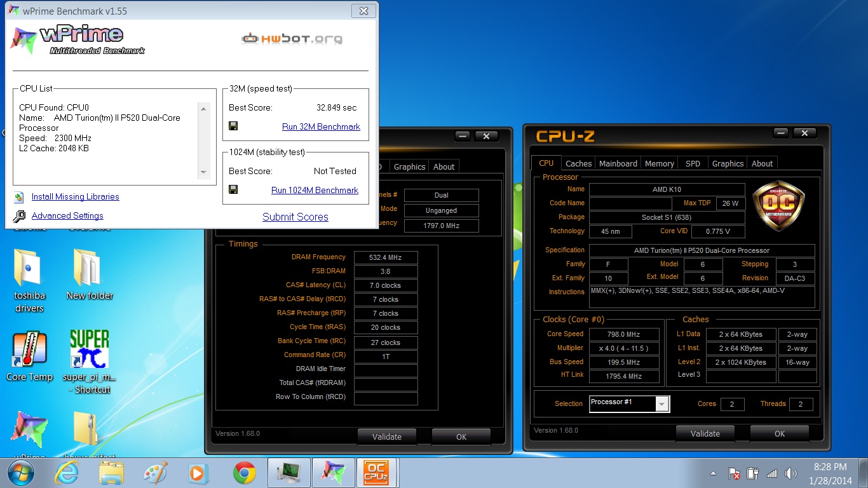Click the Submit Scores link
Image resolution: width=868 pixels, height=488 pixels.
coord(295,217)
